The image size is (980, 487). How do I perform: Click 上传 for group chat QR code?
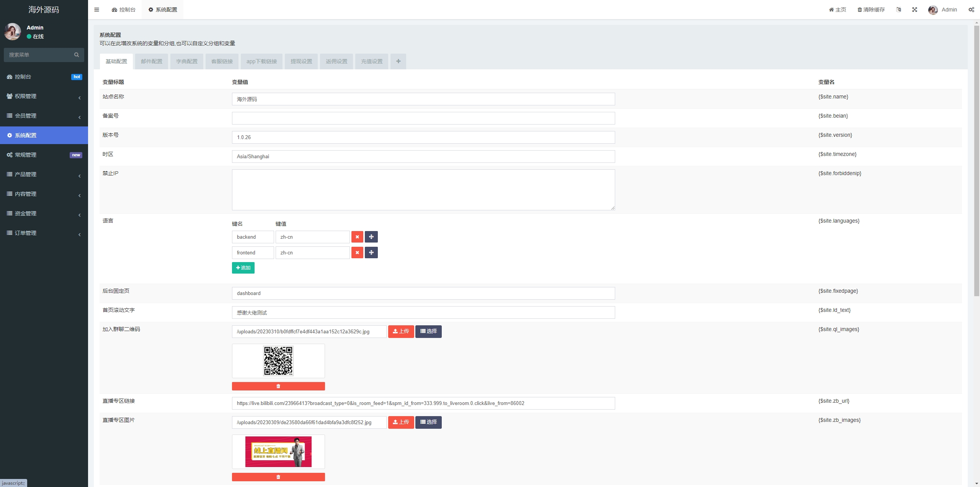pyautogui.click(x=401, y=331)
